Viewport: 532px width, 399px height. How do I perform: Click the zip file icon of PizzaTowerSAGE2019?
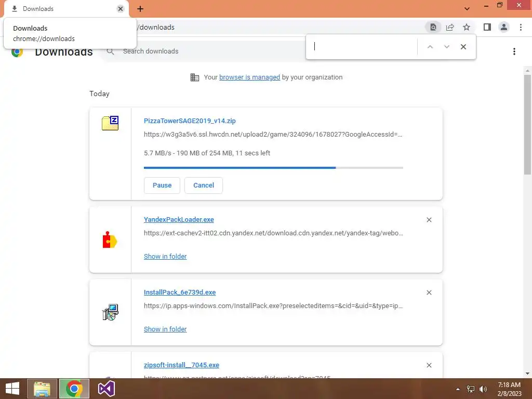(110, 123)
